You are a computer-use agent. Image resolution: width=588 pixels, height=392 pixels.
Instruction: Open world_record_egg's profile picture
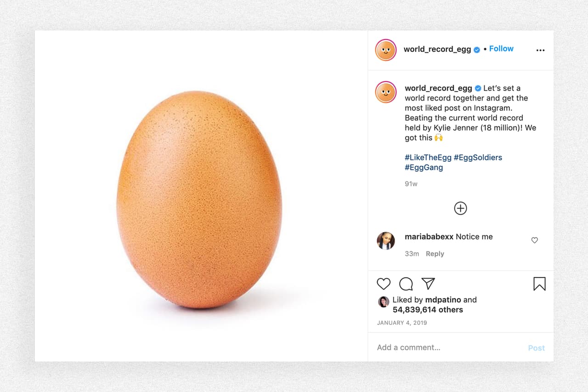coord(385,50)
